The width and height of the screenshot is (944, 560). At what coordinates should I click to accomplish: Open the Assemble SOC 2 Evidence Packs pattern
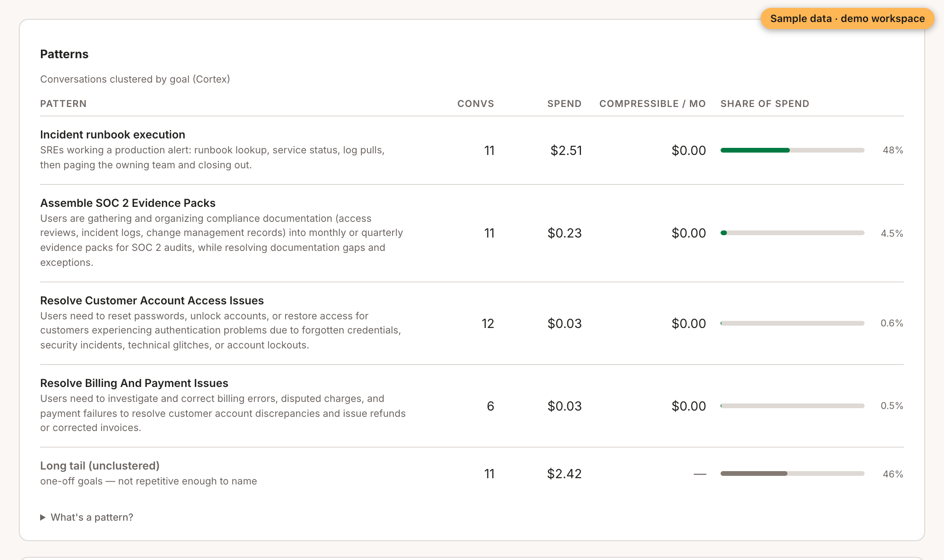tap(128, 203)
